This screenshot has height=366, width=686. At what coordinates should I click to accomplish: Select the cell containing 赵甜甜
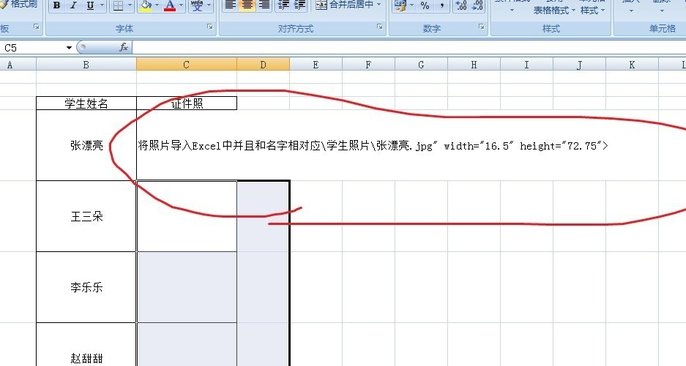coord(86,345)
